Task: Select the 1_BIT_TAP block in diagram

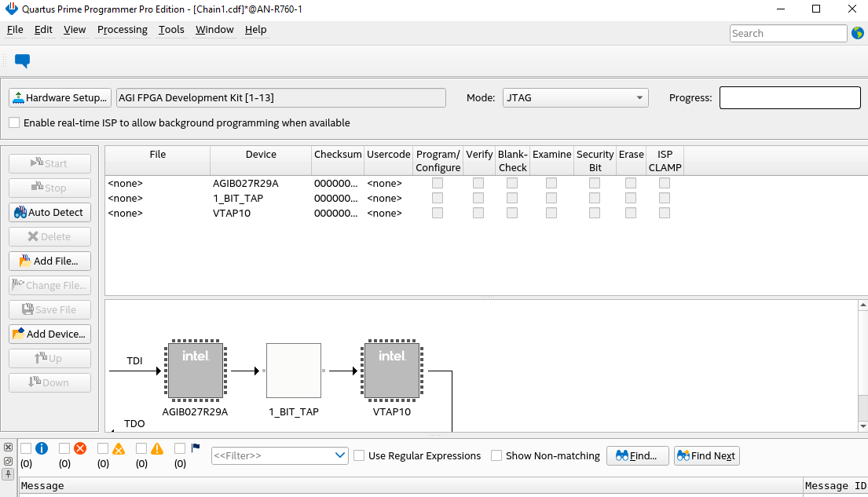Action: (x=294, y=371)
